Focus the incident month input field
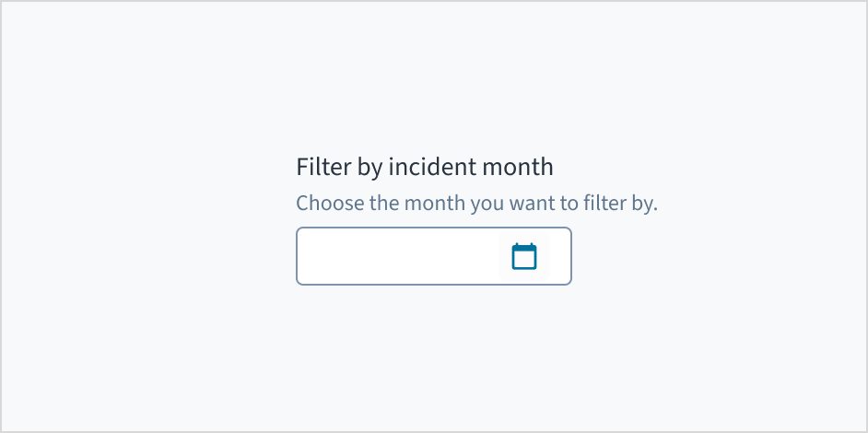Screen dimensions: 868x433 coord(398,256)
